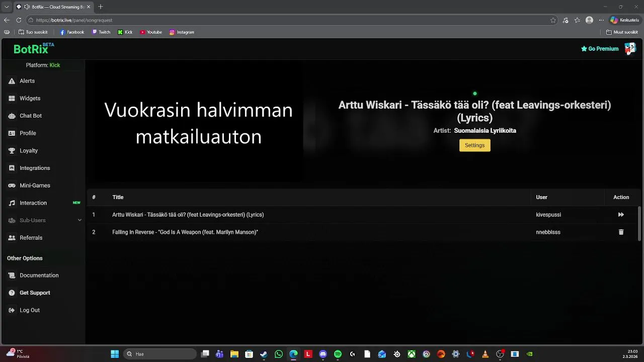Click the User column header
Image resolution: width=644 pixels, height=362 pixels.
pos(541,197)
